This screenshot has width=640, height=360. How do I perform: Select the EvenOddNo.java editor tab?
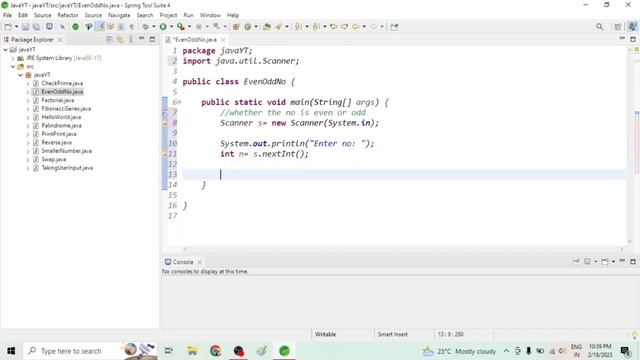tap(195, 40)
